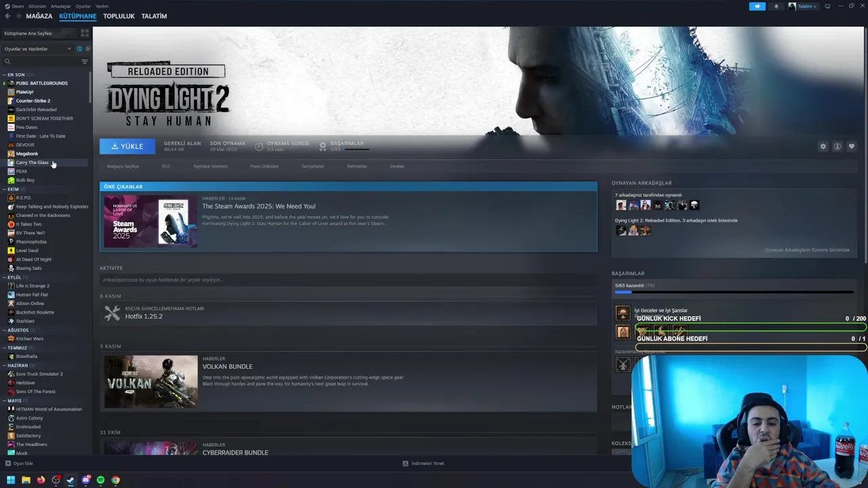Select Phasmophobia in library list
868x488 pixels.
[31, 242]
